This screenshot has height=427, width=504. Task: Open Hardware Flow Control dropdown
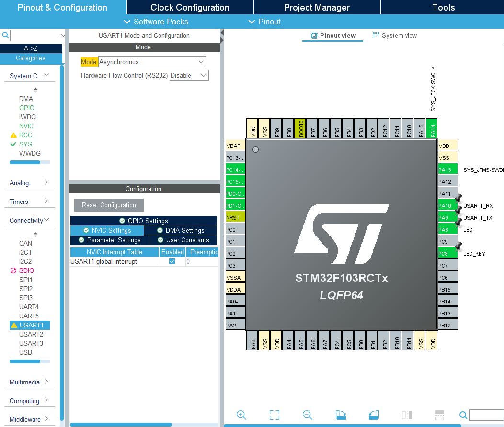(x=189, y=76)
